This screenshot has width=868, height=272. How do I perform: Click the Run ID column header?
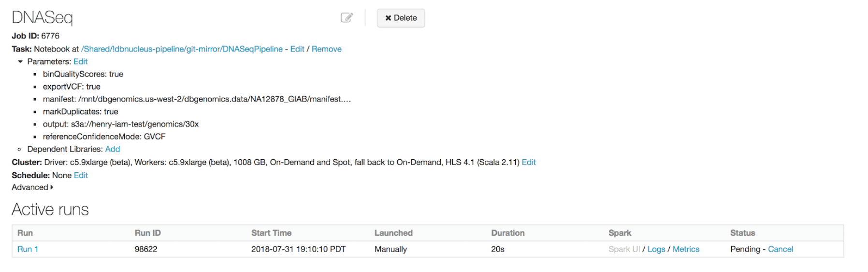pos(147,233)
